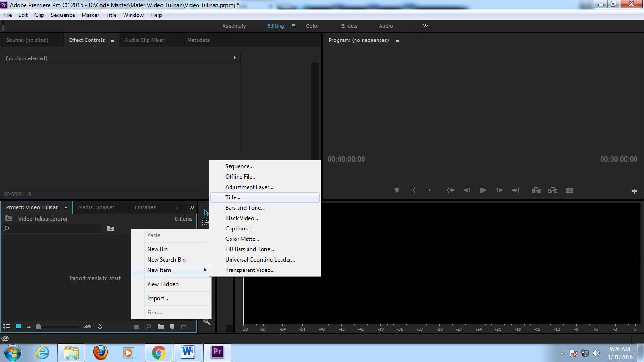This screenshot has width=644, height=362.
Task: Export a frame with camera icon
Action: 570,190
